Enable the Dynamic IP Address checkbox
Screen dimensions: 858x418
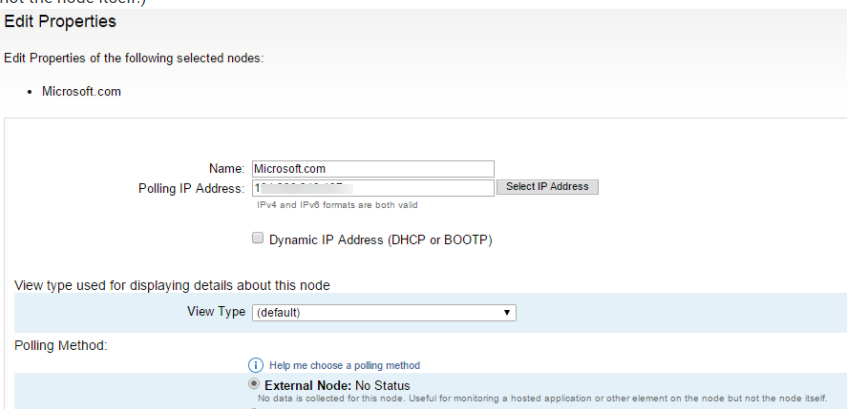(x=258, y=238)
